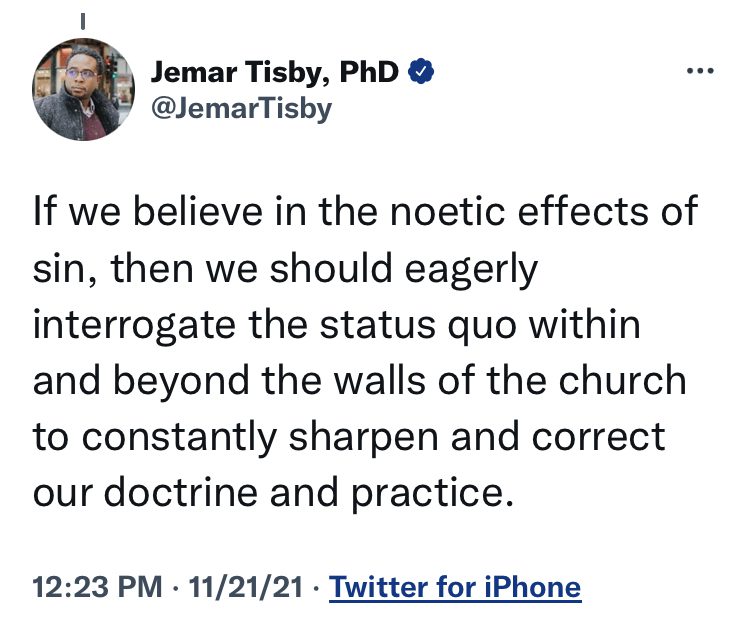Open Jemar Tisby's profile photo
The height and width of the screenshot is (624, 750).
tap(83, 89)
